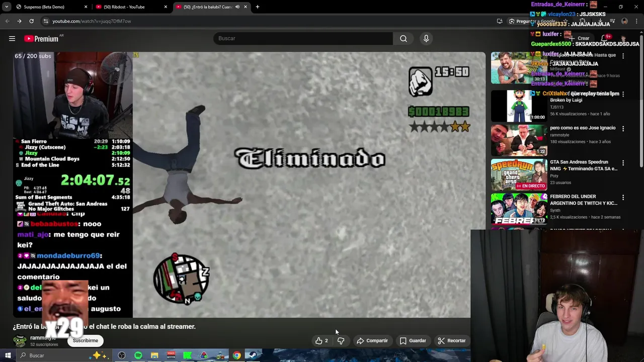This screenshot has width=644, height=362.
Task: Open the Windows Start menu
Action: tap(8, 355)
